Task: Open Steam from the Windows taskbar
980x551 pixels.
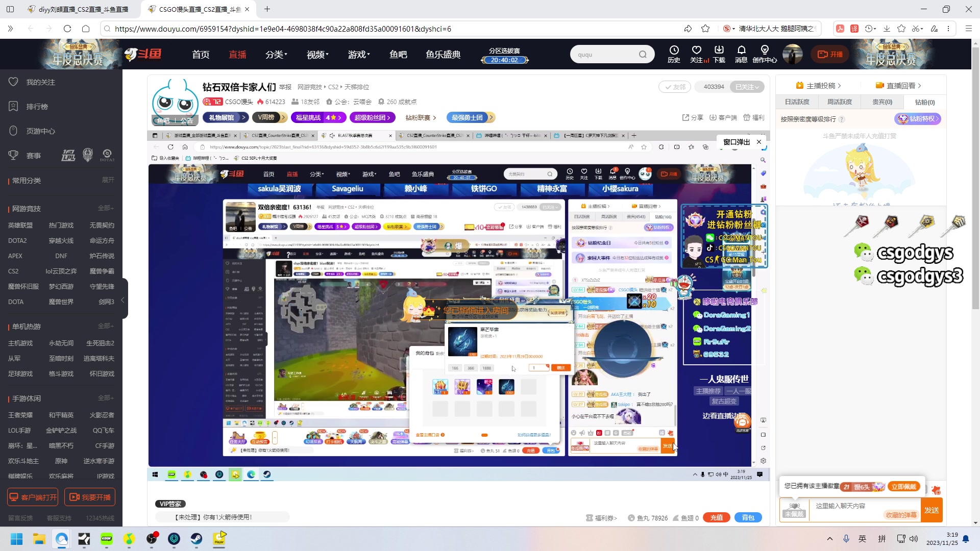Action: (197, 539)
